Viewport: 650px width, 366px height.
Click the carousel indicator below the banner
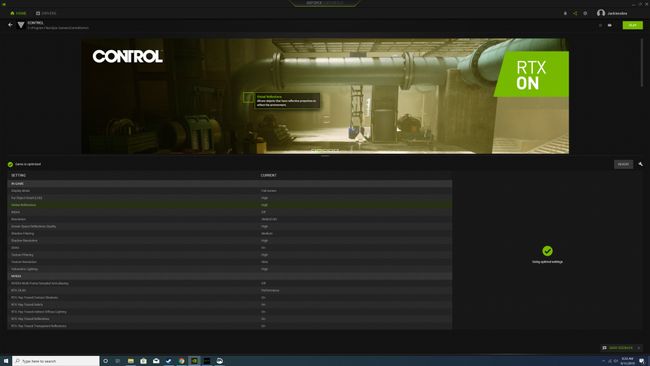click(x=325, y=156)
